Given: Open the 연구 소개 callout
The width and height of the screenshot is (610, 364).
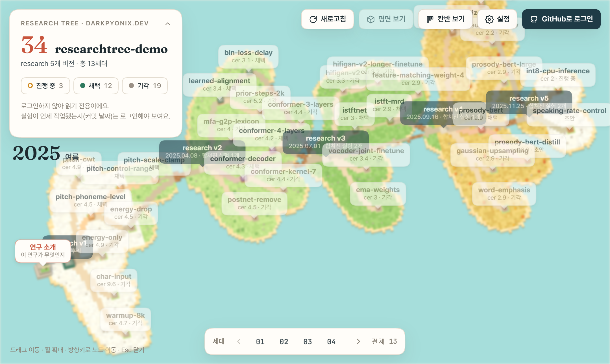Looking at the screenshot, I should [43, 251].
